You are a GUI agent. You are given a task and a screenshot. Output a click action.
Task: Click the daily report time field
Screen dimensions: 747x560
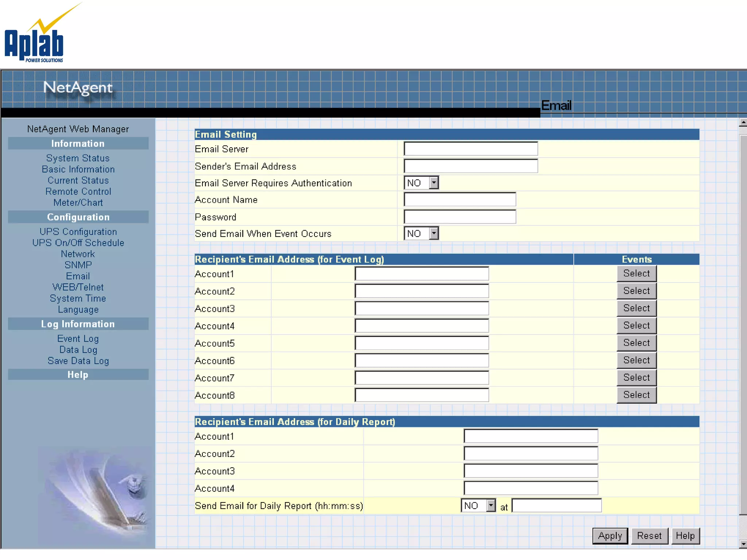click(x=557, y=506)
